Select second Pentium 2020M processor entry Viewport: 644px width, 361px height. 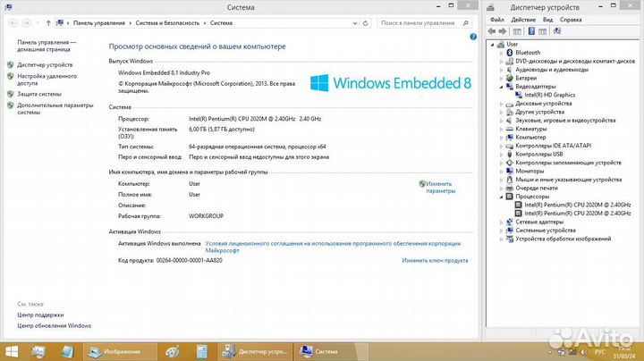click(x=577, y=214)
